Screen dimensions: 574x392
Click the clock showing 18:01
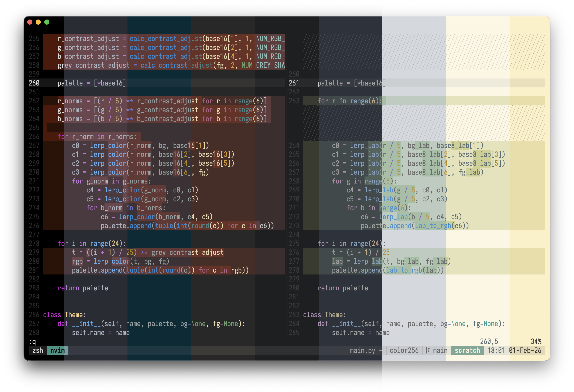pyautogui.click(x=496, y=350)
